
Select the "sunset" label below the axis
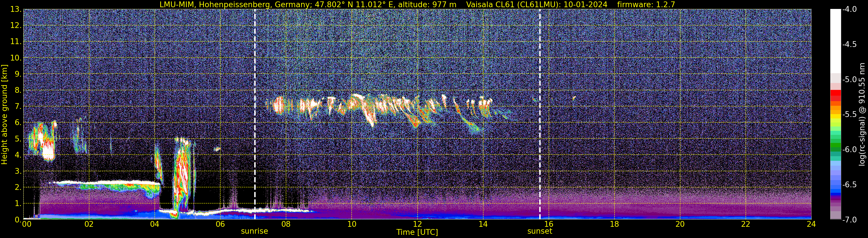click(x=540, y=231)
